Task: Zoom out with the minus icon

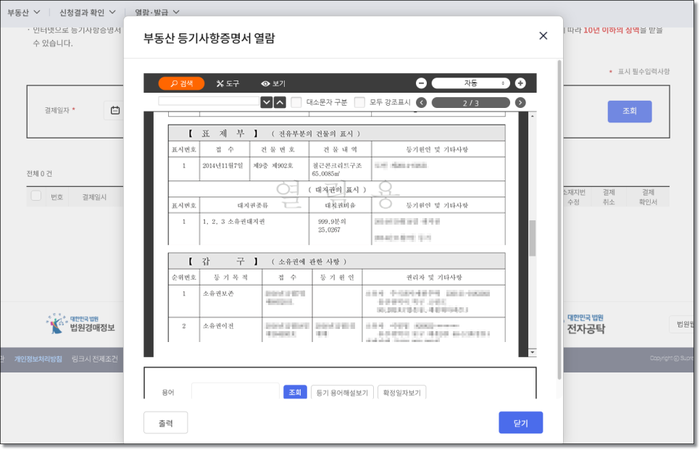Action: pyautogui.click(x=421, y=83)
